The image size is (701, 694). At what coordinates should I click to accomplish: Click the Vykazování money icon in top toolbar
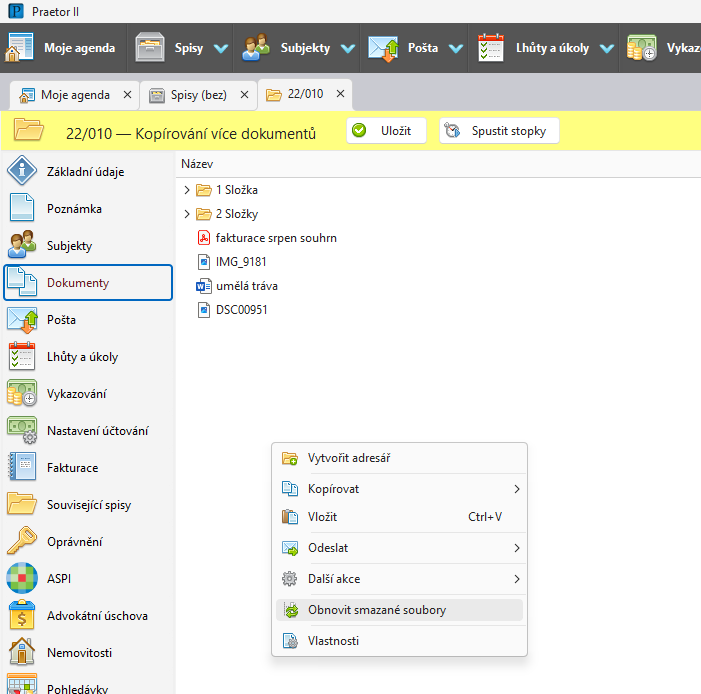pyautogui.click(x=642, y=47)
